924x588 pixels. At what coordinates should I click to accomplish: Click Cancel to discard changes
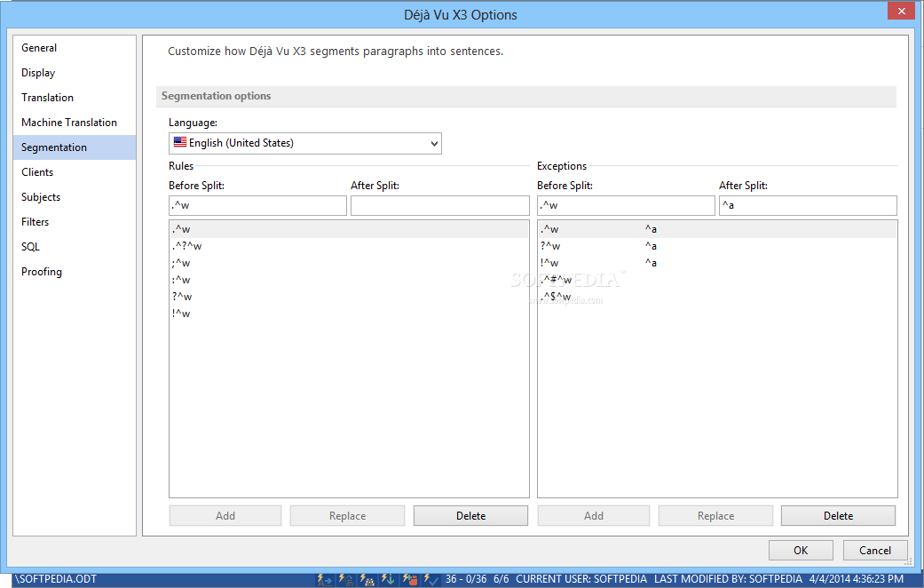point(874,551)
